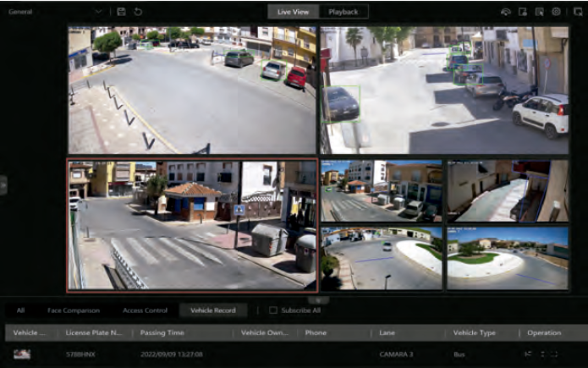The image size is (588, 368).
Task: Switch to the Playback tab
Action: coord(343,12)
